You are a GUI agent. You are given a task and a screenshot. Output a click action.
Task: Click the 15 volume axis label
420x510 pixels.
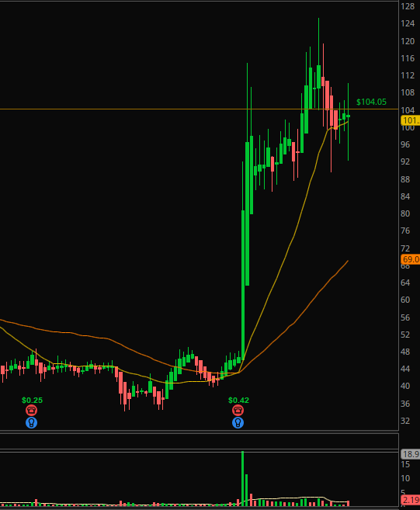405,464
